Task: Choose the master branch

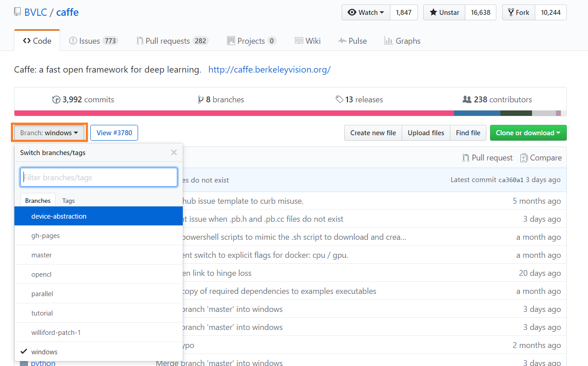Action: [x=98, y=255]
